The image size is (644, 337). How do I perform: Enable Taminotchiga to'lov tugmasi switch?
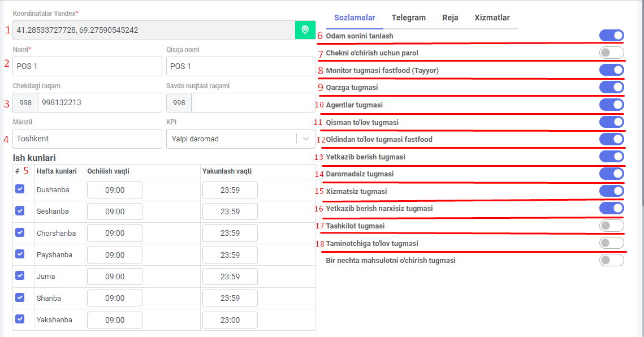pyautogui.click(x=612, y=243)
